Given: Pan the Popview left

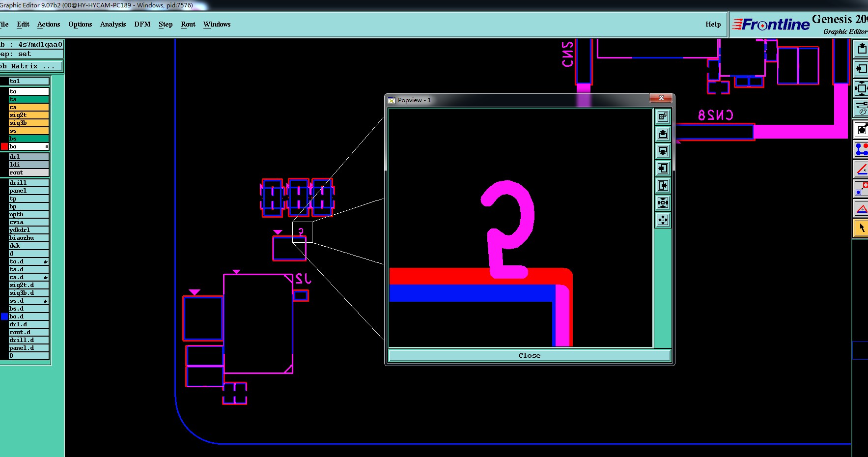Looking at the screenshot, I should tap(663, 168).
